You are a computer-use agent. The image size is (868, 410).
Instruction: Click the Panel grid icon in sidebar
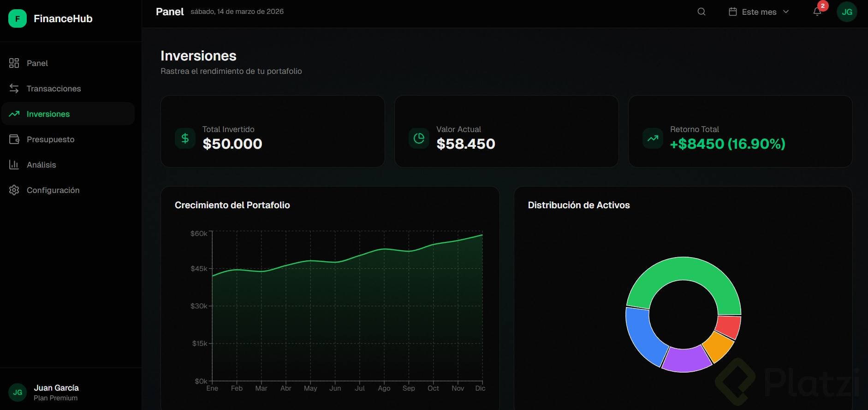point(14,63)
